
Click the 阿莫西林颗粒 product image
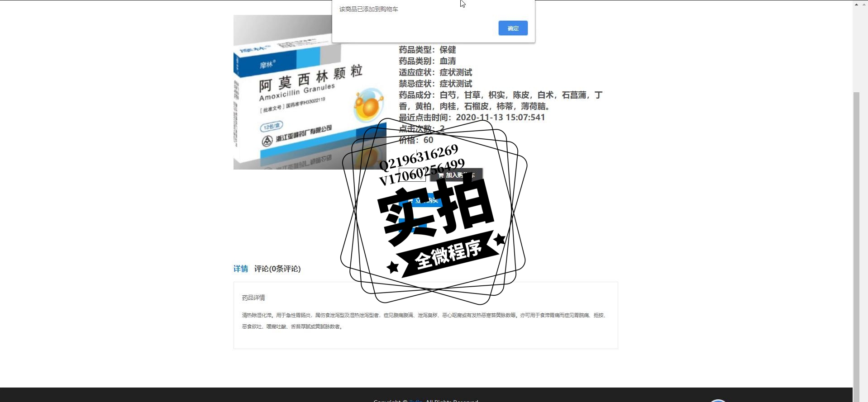tap(310, 92)
